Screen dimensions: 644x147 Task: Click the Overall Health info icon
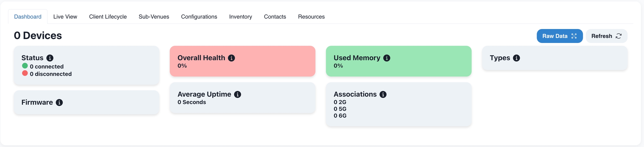tap(231, 58)
